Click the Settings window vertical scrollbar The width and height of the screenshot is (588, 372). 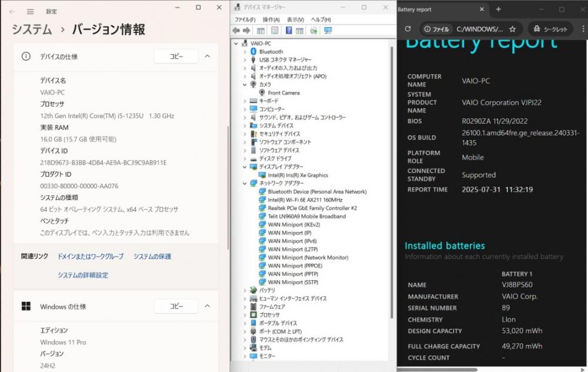pos(228,188)
